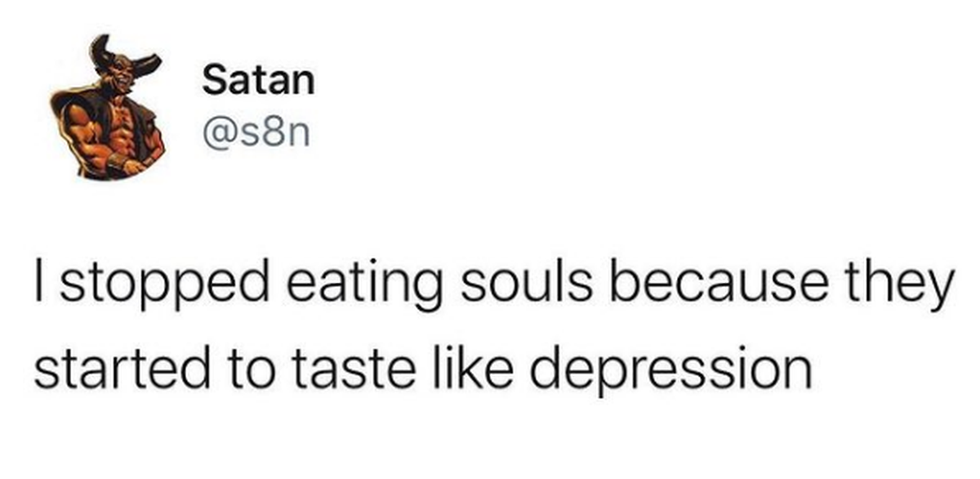Screen dimensions: 980x479
Task: Click the display name Satan
Action: tap(258, 79)
